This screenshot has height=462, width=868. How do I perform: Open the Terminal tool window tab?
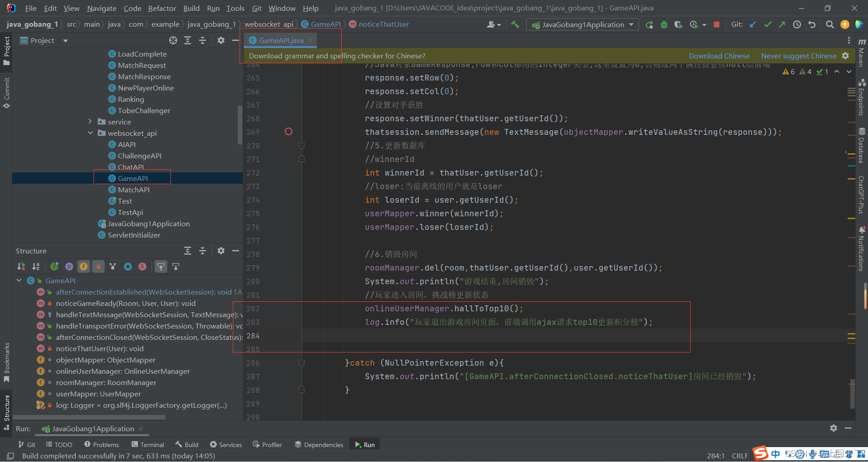point(148,444)
